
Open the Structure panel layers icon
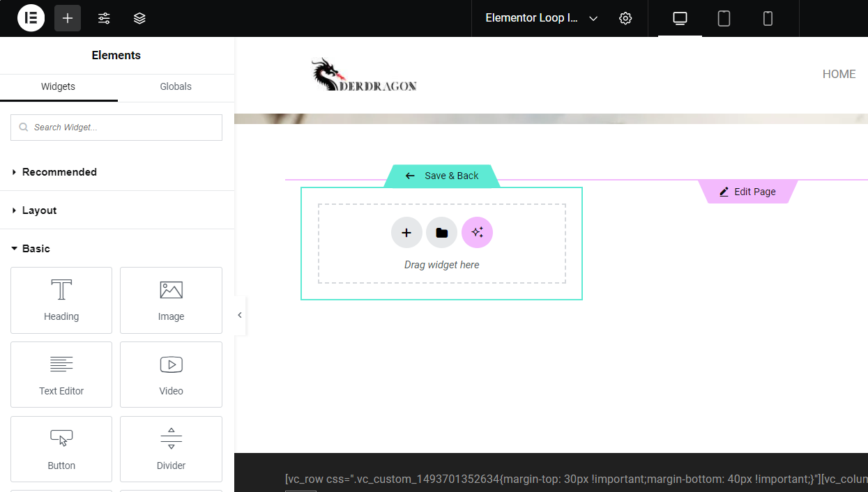(x=139, y=18)
